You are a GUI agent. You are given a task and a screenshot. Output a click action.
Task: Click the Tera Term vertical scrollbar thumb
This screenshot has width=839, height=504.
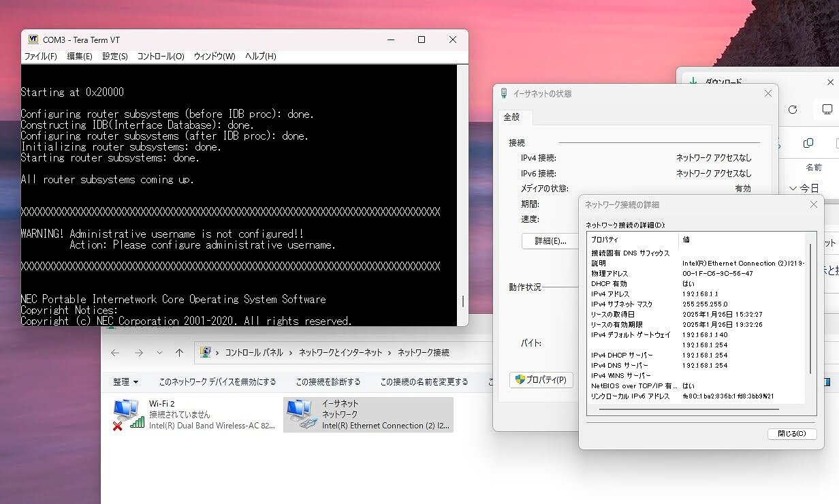pyautogui.click(x=463, y=301)
